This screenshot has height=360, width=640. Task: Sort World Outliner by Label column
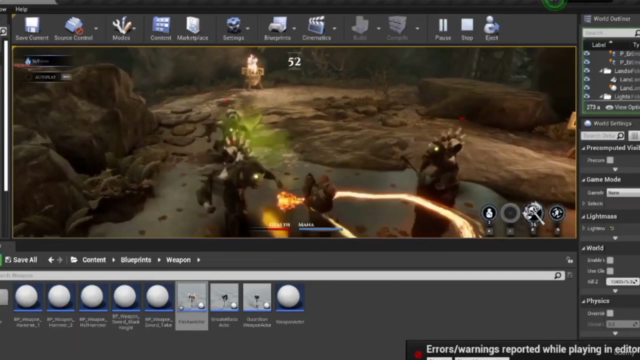point(599,45)
